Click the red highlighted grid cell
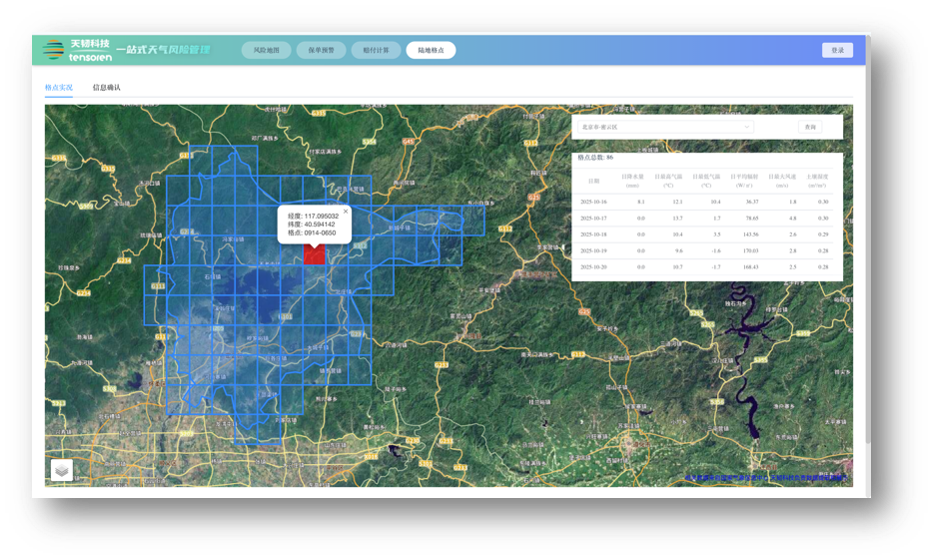The height and width of the screenshot is (560, 934). click(315, 255)
